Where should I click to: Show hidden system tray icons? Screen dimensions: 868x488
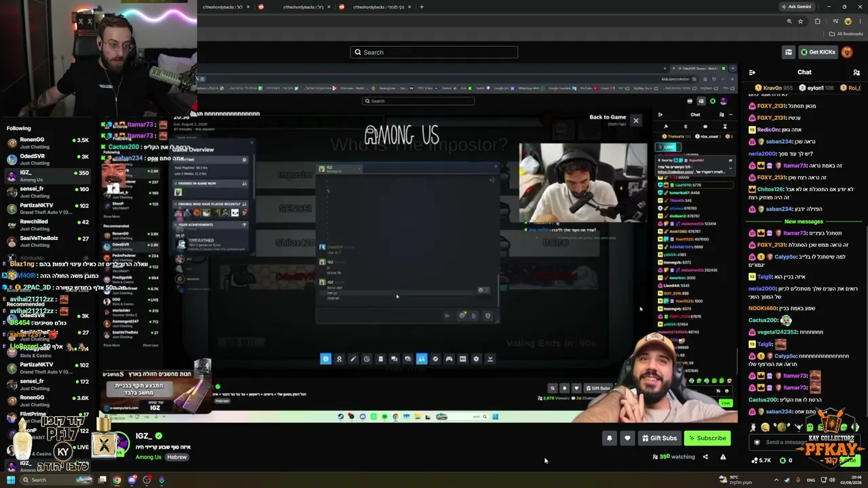pos(776,480)
